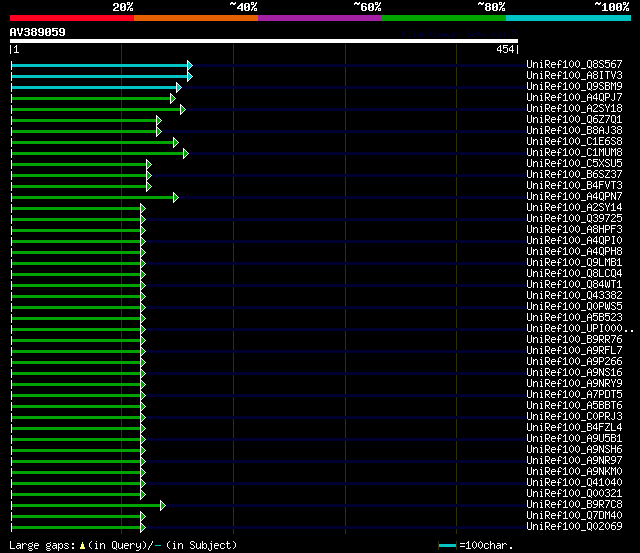This screenshot has height=553, width=640.
Task: Click the white AV389059 query sequence bar
Action: click(264, 41)
